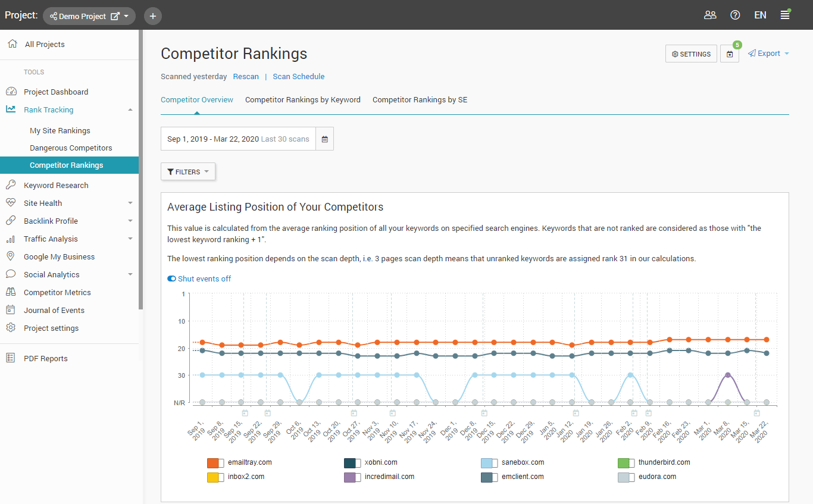Click the help question mark icon

(735, 15)
